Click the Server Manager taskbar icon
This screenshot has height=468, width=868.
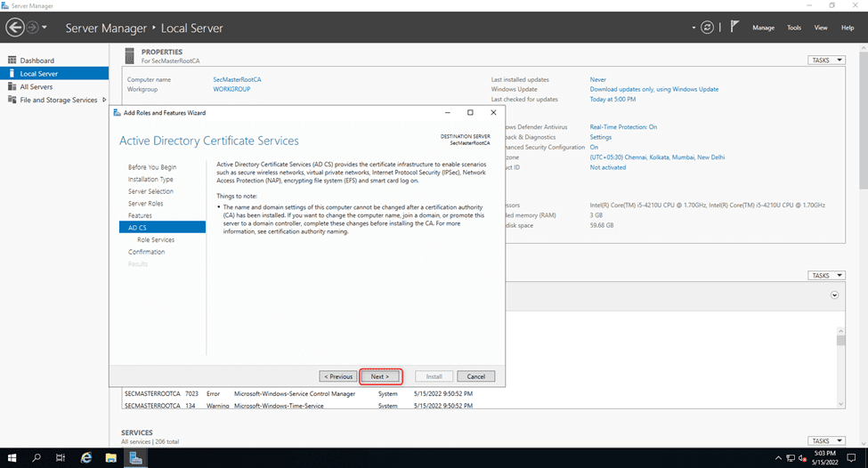pyautogui.click(x=135, y=458)
